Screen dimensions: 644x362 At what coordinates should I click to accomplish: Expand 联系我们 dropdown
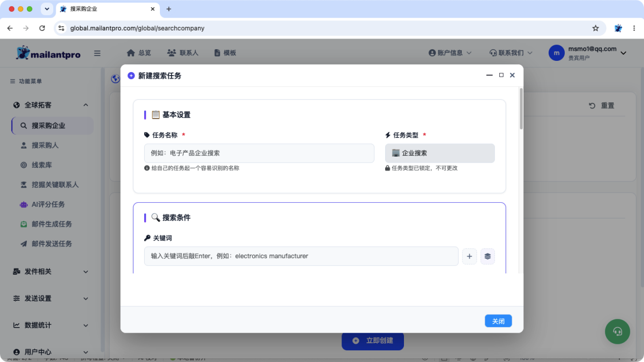(511, 53)
